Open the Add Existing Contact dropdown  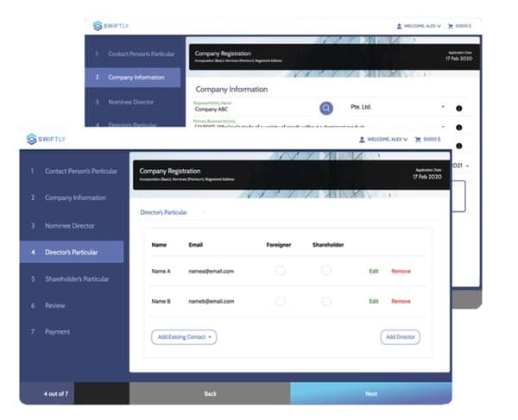point(186,336)
